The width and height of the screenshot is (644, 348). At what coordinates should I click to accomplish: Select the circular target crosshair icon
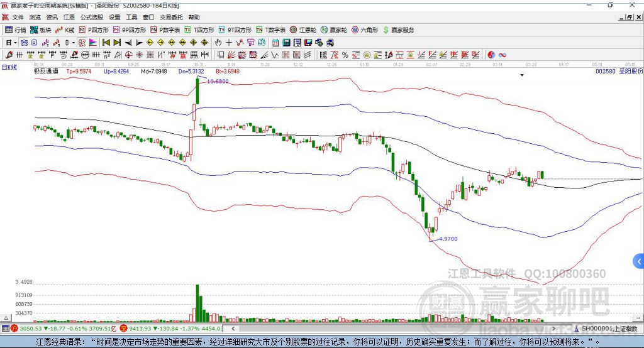[x=128, y=55]
